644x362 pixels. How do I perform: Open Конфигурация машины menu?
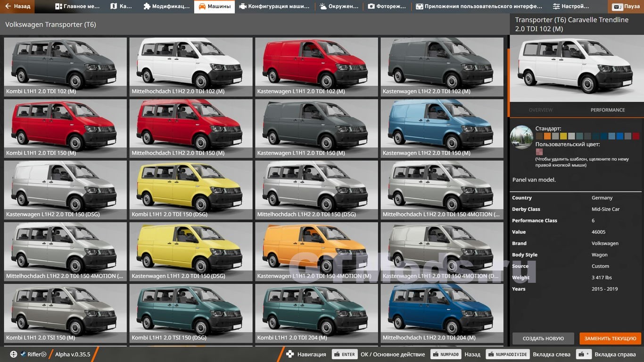pos(274,7)
